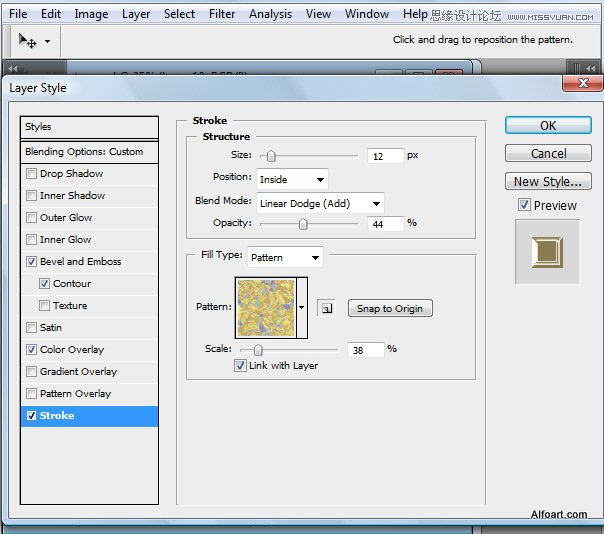Image resolution: width=604 pixels, height=534 pixels.
Task: Toggle the Preview checkbox
Action: [524, 205]
